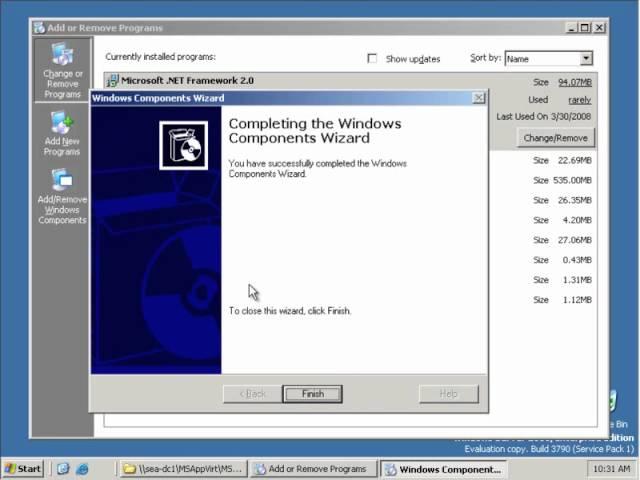
Task: Click the disabled Back button in wizard
Action: click(253, 394)
